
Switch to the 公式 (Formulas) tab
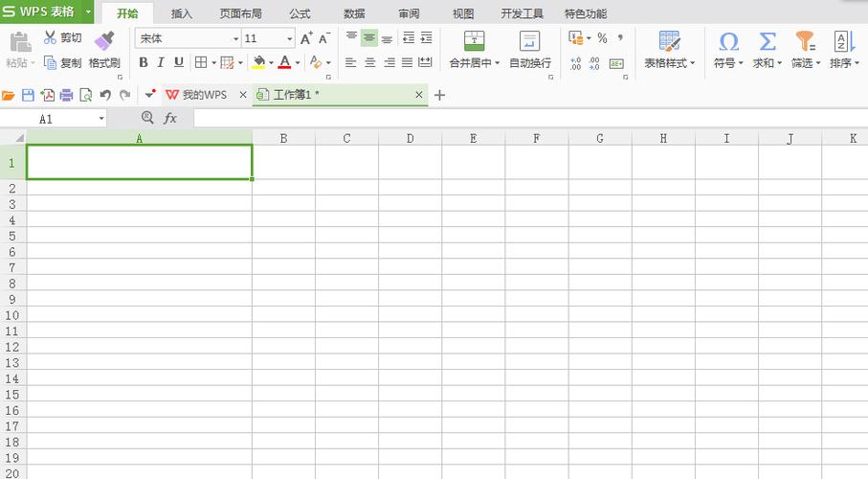(300, 13)
